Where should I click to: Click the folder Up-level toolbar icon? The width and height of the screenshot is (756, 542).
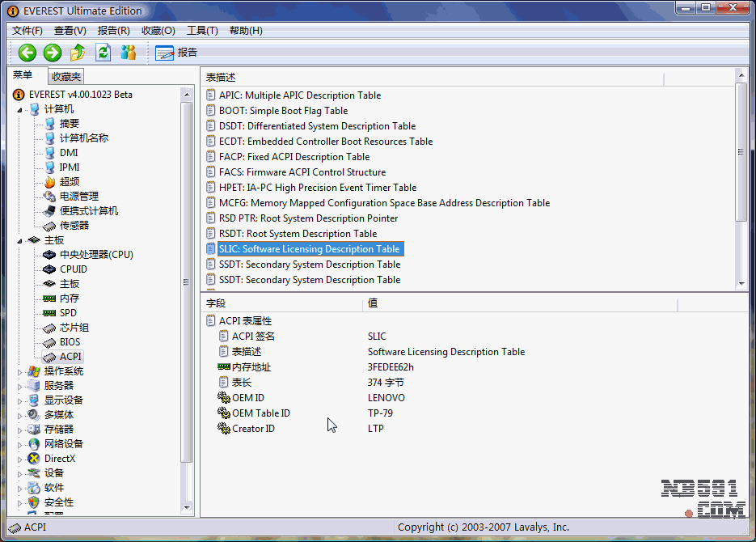(78, 53)
